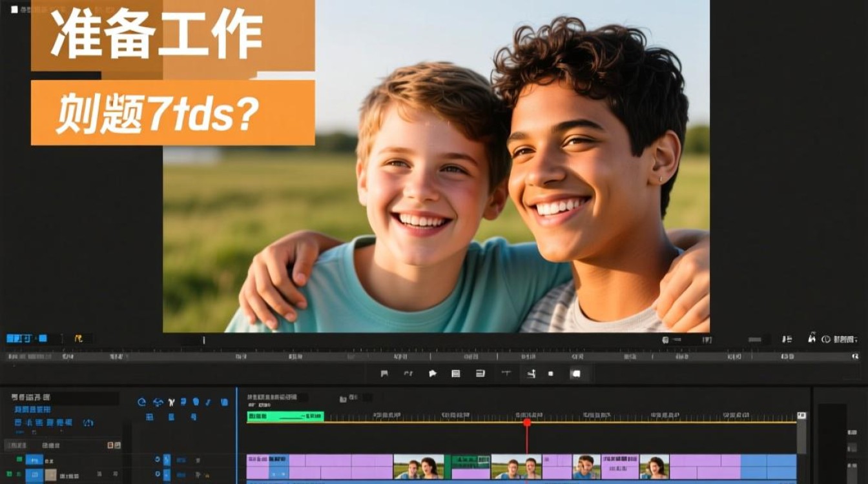This screenshot has width=868, height=484.
Task: Select the two-boys clip thumbnail under the playhead
Action: click(x=517, y=467)
